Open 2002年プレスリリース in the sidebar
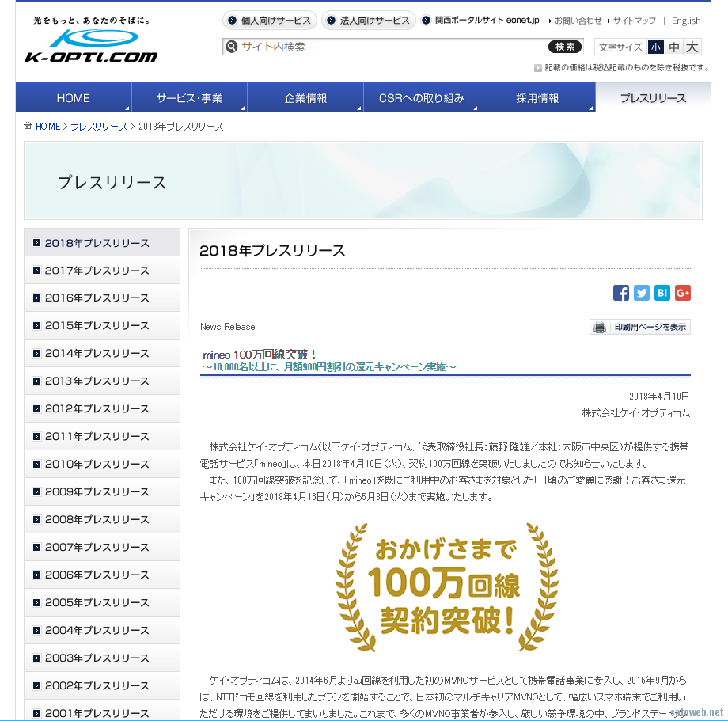Viewport: 728px width, 721px height. [102, 685]
